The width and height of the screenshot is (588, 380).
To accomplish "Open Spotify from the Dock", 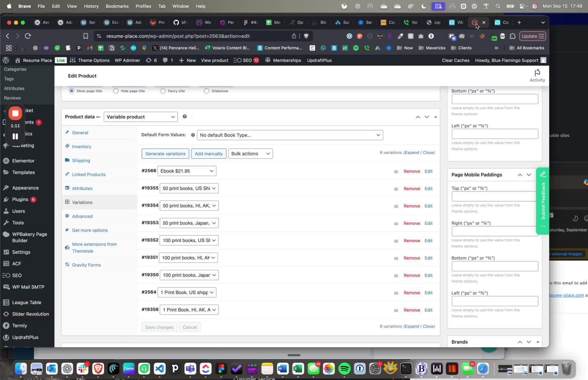I will tap(344, 369).
